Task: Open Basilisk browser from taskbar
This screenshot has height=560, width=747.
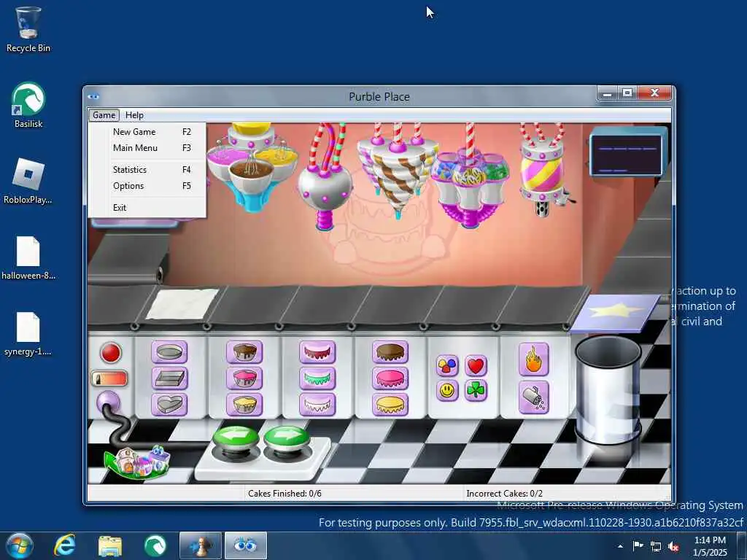Action: coord(155,545)
